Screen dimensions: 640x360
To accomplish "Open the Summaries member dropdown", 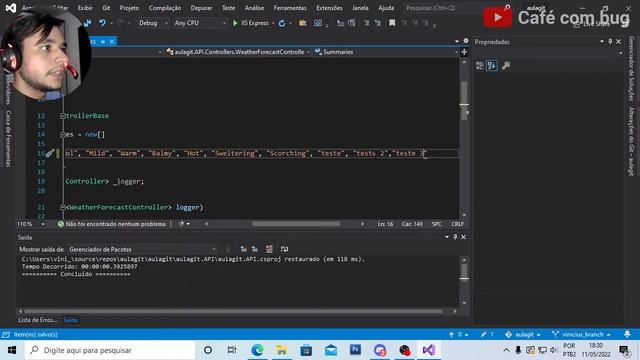I will coord(386,52).
